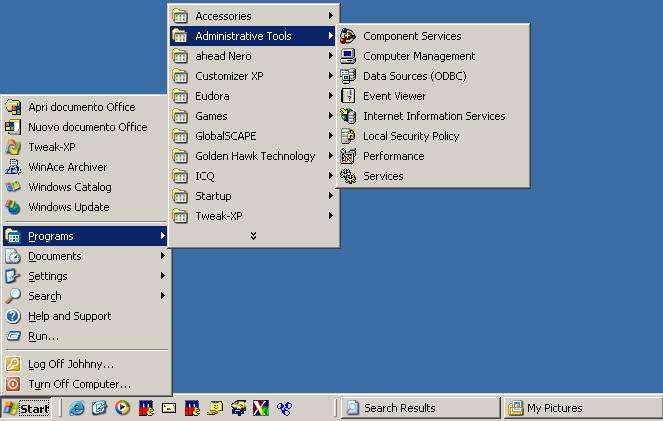Click the Run icon

point(13,336)
